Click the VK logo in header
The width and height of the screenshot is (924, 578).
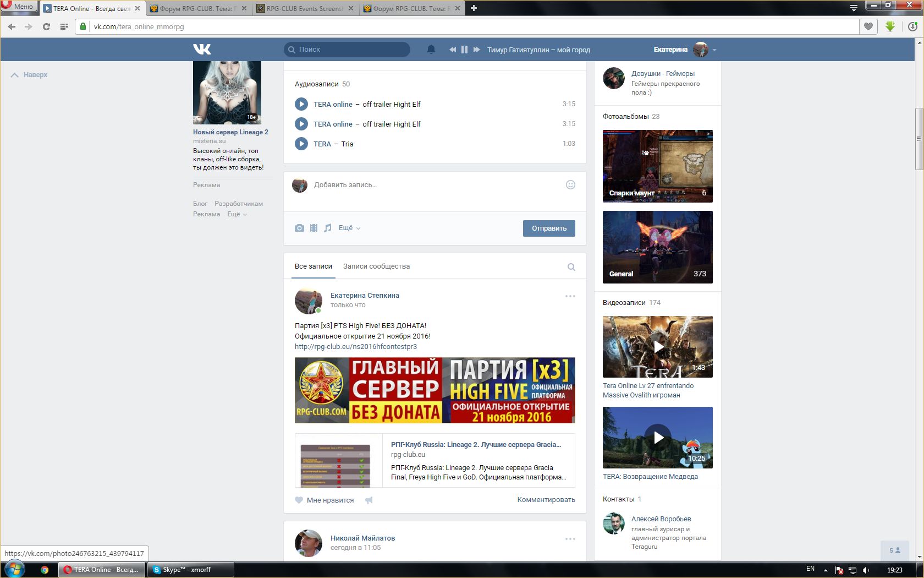202,50
